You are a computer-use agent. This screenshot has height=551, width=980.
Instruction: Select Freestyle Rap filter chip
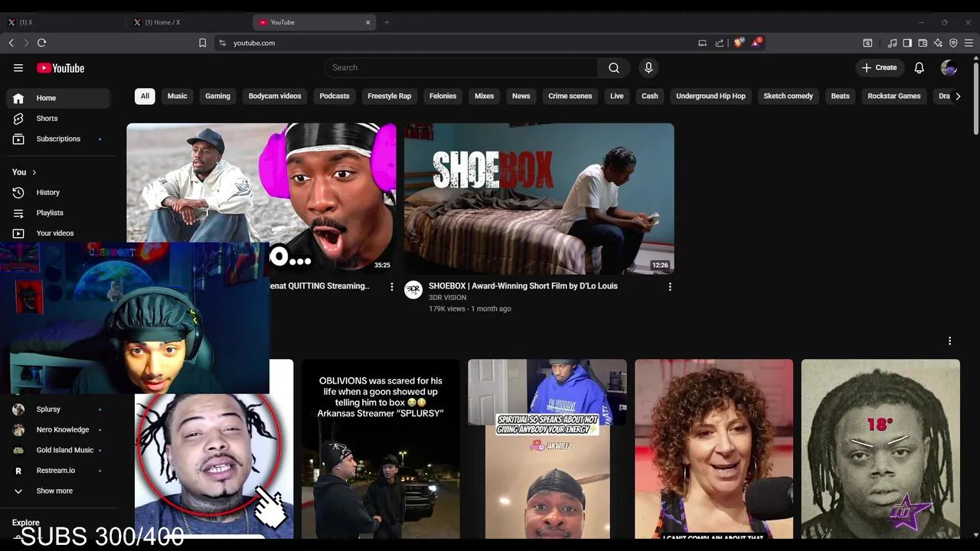[x=389, y=96]
